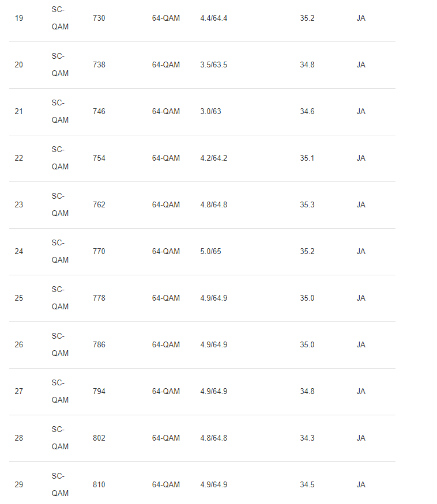Select channel number 20 cell

[x=19, y=65]
